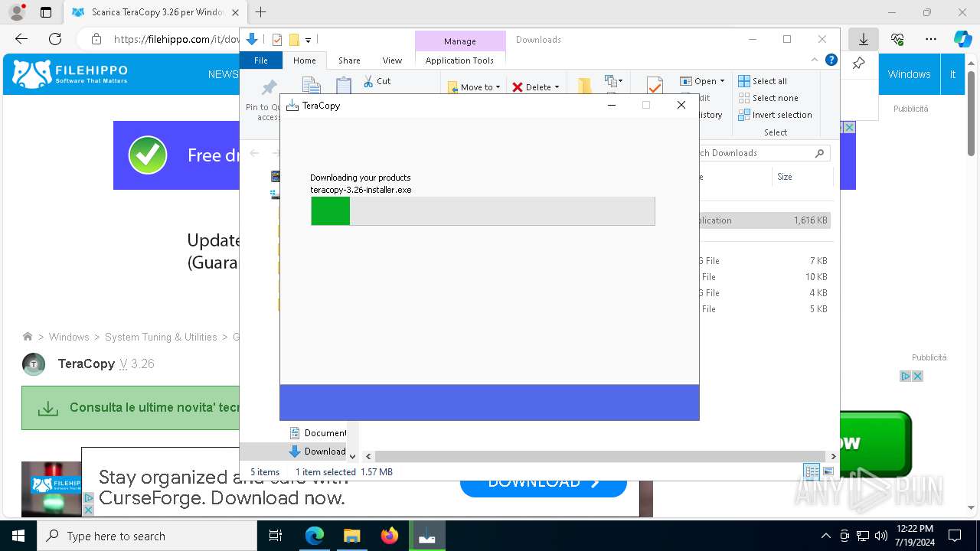The height and width of the screenshot is (551, 980).
Task: Open the Move to dropdown
Action: (x=474, y=87)
